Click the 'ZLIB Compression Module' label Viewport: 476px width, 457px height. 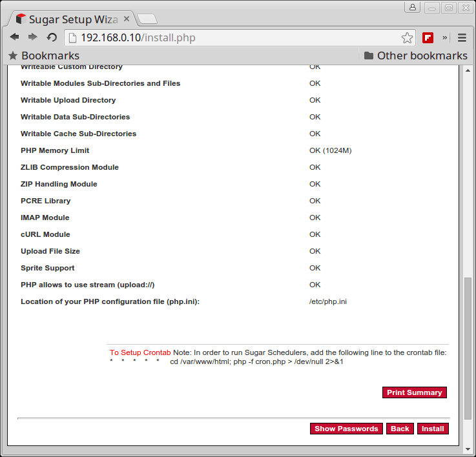[x=70, y=167]
